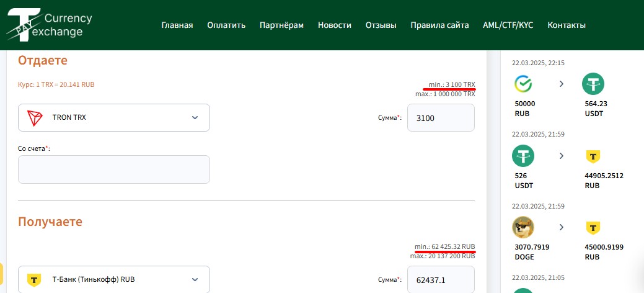The height and width of the screenshot is (293, 644).
Task: Click the max.: 1 000 000 TRX limit
Action: (x=445, y=94)
